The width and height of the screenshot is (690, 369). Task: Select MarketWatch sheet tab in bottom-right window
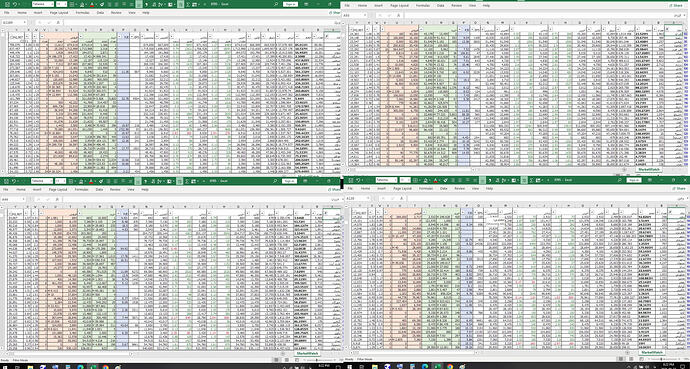click(652, 352)
